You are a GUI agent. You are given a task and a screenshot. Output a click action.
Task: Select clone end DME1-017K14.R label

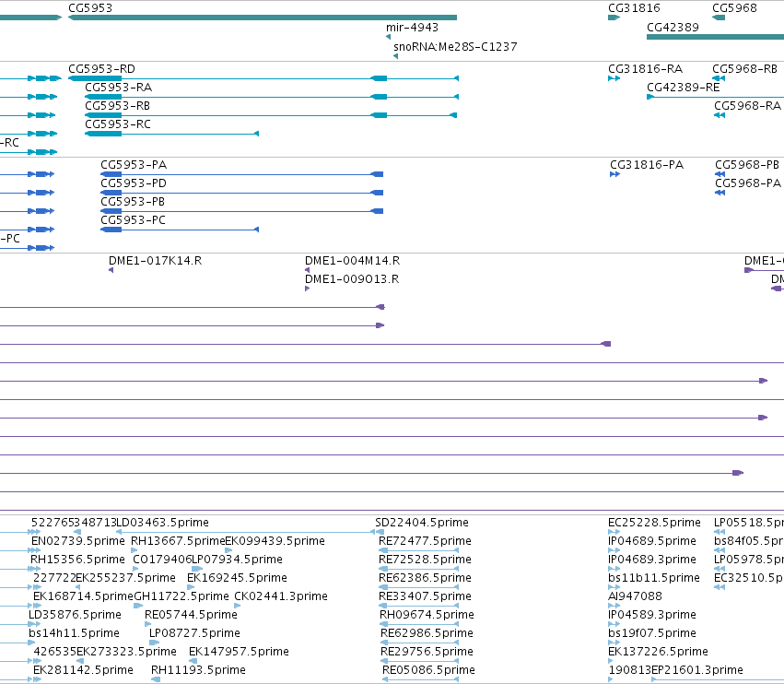tap(155, 261)
